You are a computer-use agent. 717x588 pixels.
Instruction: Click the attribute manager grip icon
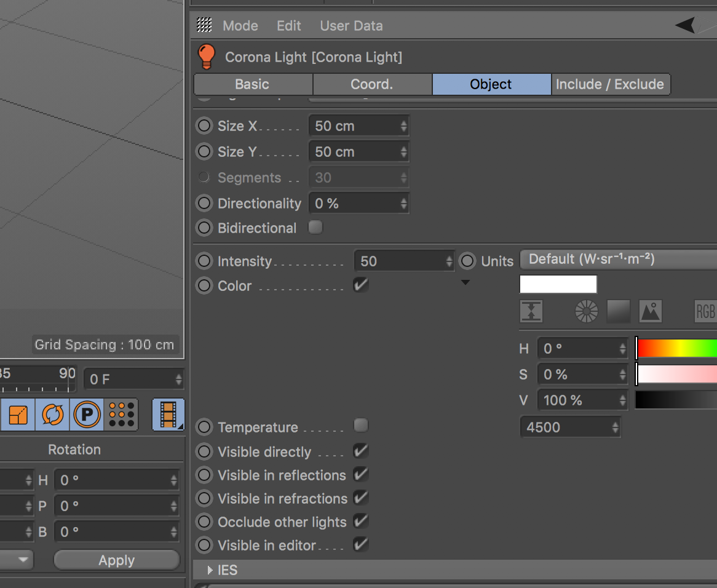coord(204,25)
